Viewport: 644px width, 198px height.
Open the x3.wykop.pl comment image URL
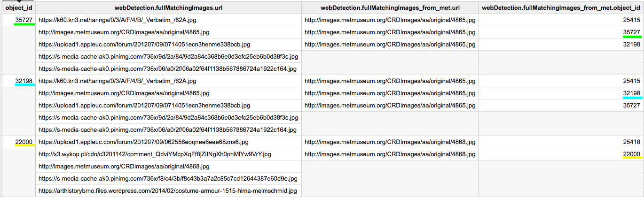pyautogui.click(x=155, y=154)
